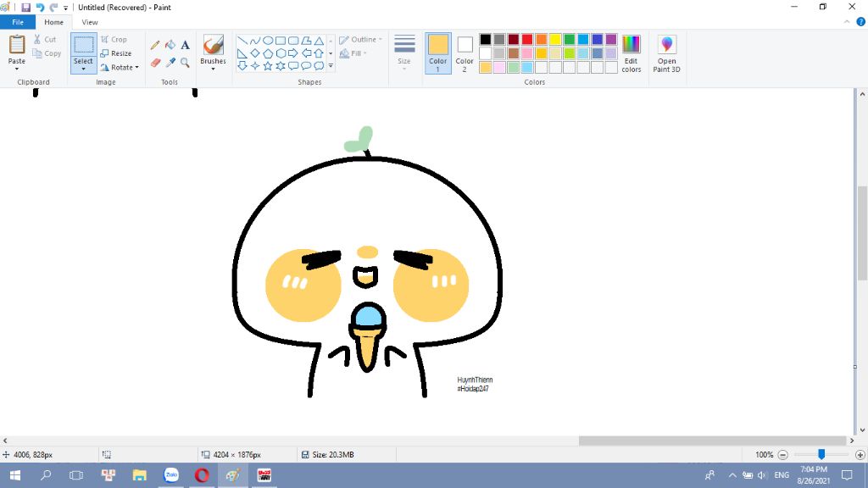Screen dimensions: 868x488
Task: Open Zalo from the taskbar
Action: point(171,475)
